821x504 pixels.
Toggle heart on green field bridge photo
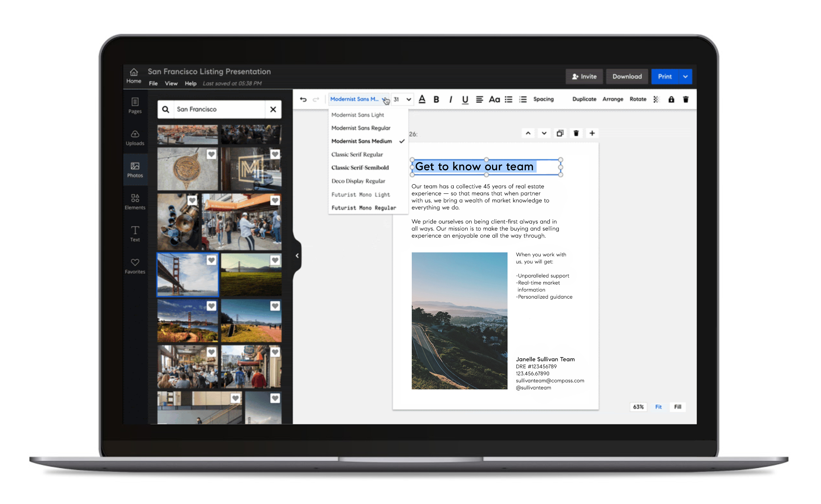[x=275, y=260]
